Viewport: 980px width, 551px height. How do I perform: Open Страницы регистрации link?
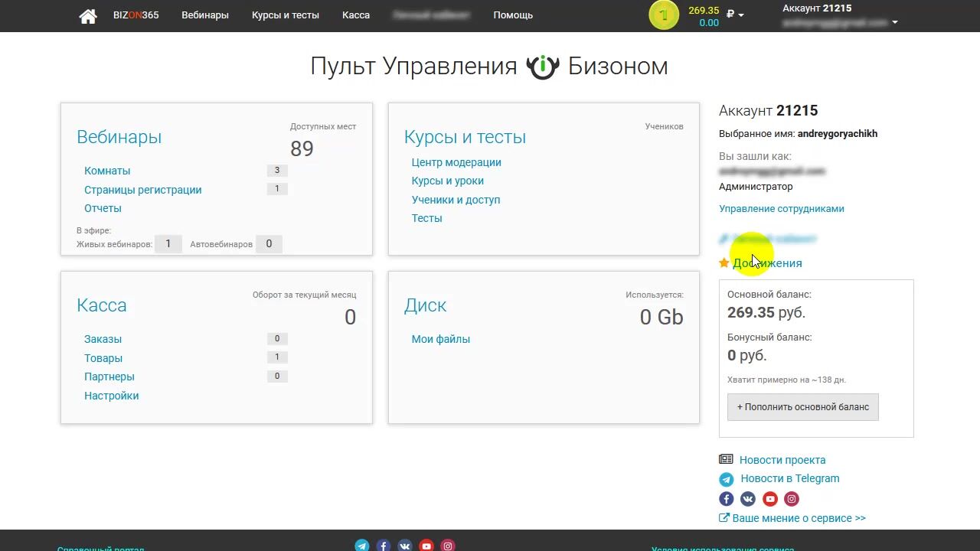(x=143, y=190)
